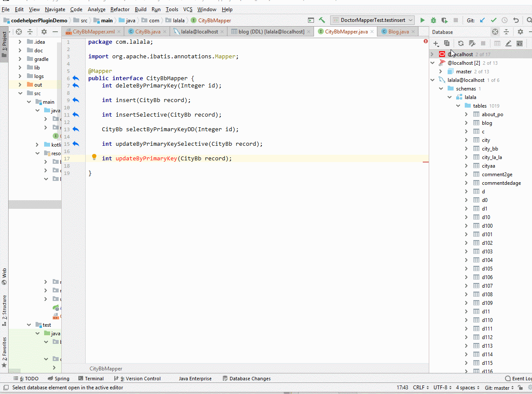Select the cityaa table row

click(488, 166)
